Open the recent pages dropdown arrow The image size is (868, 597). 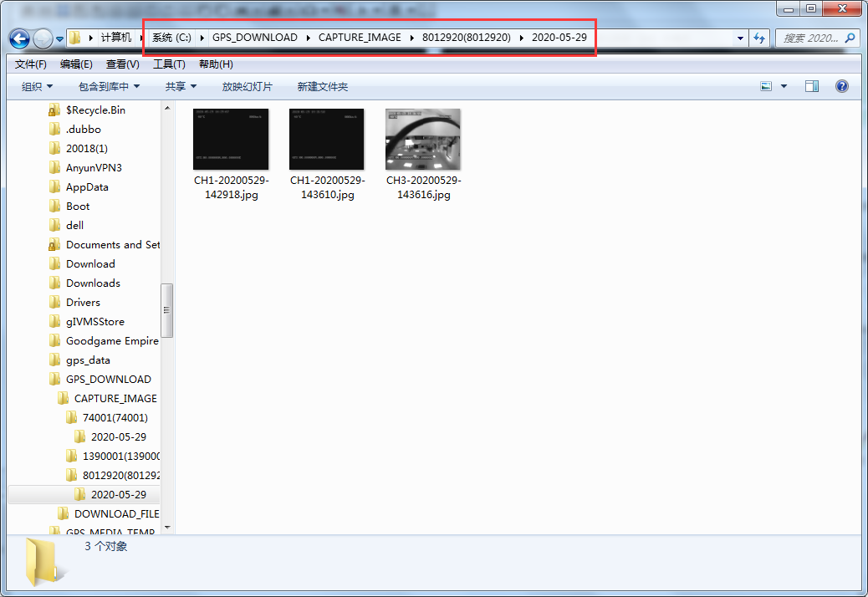[59, 39]
